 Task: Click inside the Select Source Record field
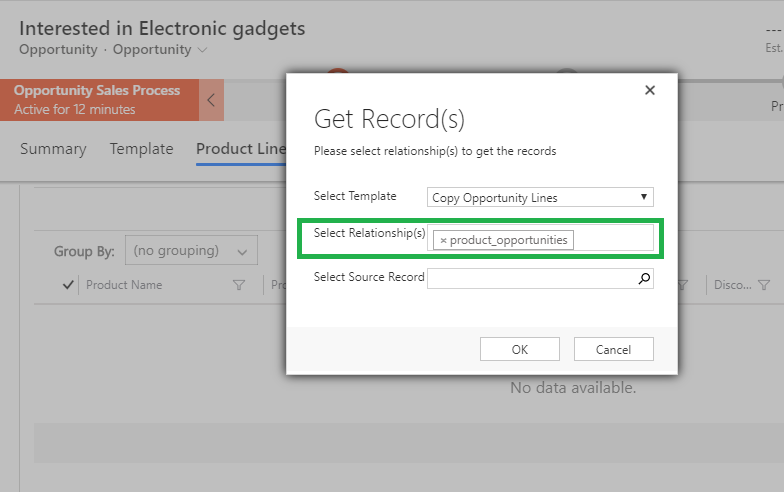530,279
